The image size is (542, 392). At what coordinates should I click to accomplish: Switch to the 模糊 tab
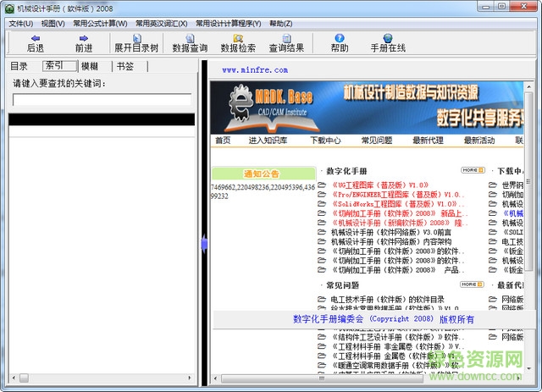(90, 66)
